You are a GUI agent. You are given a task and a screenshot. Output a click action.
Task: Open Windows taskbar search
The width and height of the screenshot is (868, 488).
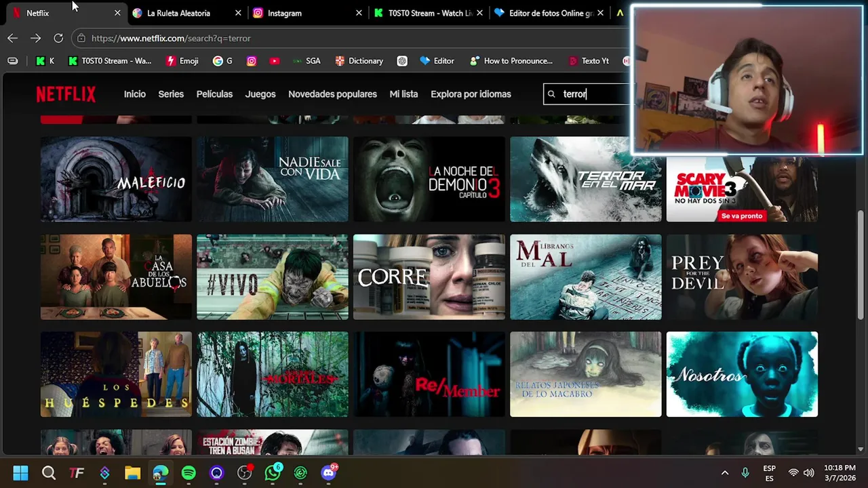pyautogui.click(x=49, y=473)
